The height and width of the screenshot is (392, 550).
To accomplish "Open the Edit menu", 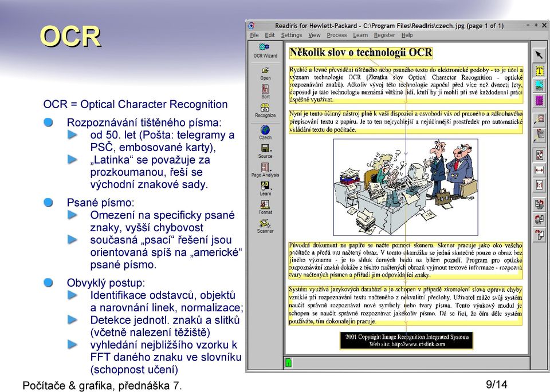I will [x=270, y=35].
